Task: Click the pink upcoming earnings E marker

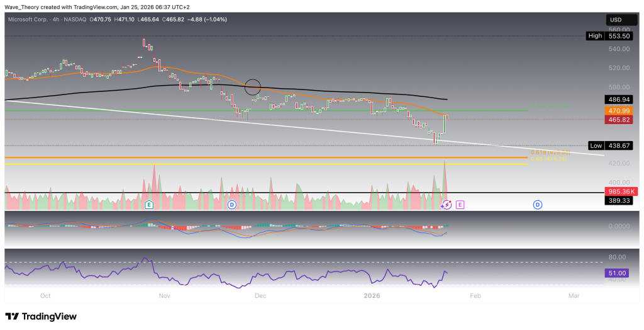Action: (x=460, y=205)
